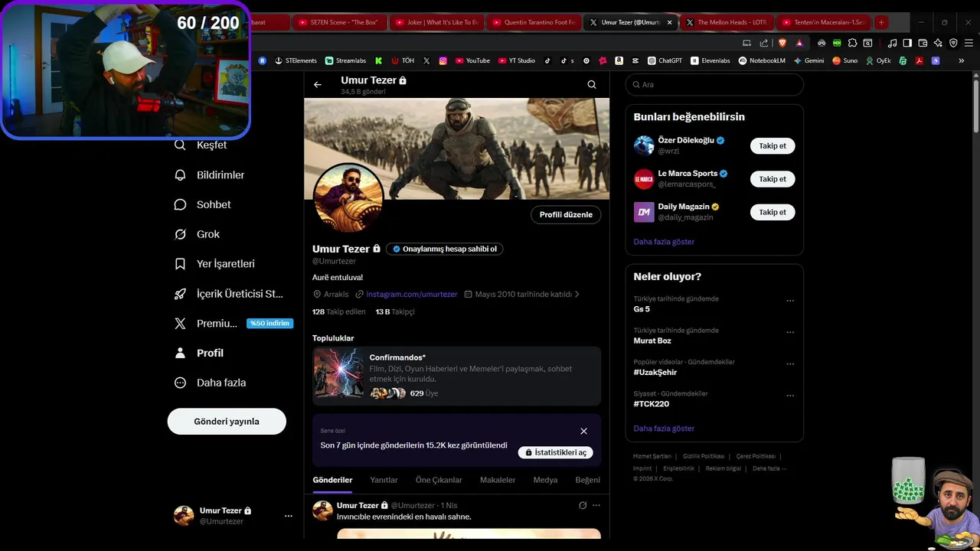Open the Streamlabs bookmark
The height and width of the screenshot is (551, 980).
click(x=345, y=60)
